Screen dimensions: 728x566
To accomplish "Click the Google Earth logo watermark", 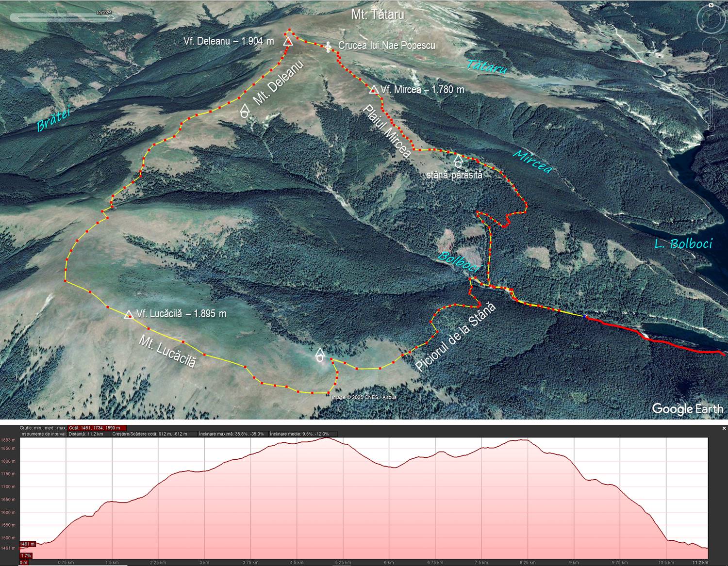I will 687,408.
